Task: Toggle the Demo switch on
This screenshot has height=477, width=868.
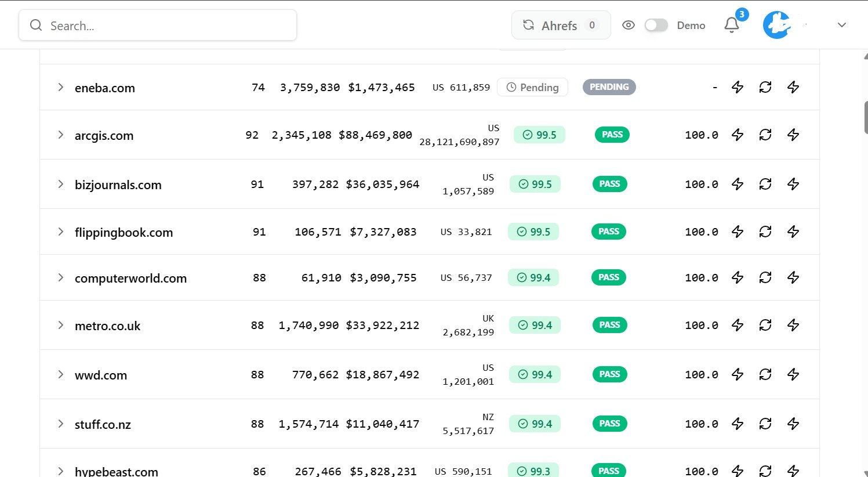Action: point(656,25)
